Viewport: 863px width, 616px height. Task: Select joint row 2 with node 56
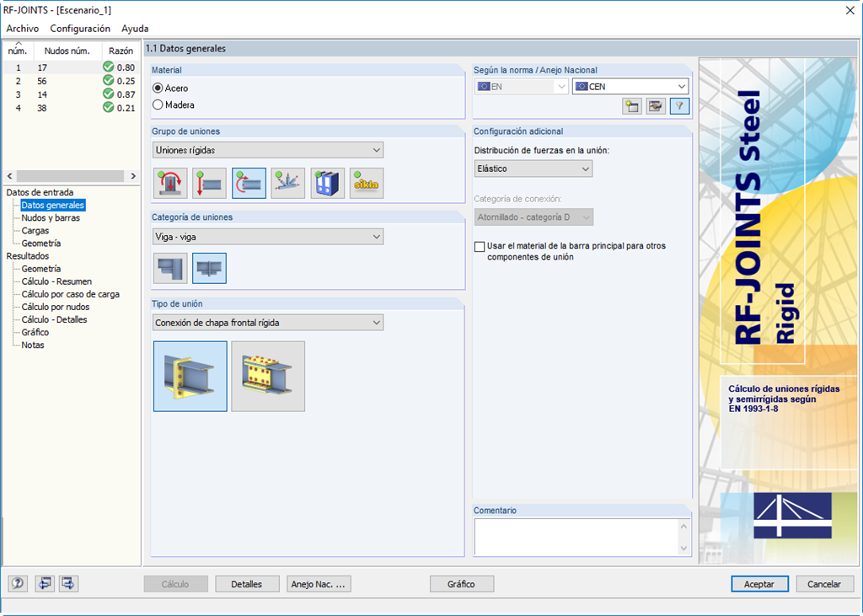[71, 81]
